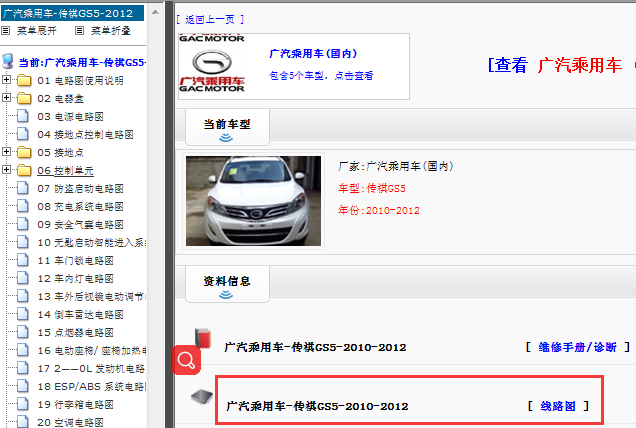Collapse all menus via 菜单折叠
Image resolution: width=636 pixels, height=428 pixels.
tap(111, 30)
